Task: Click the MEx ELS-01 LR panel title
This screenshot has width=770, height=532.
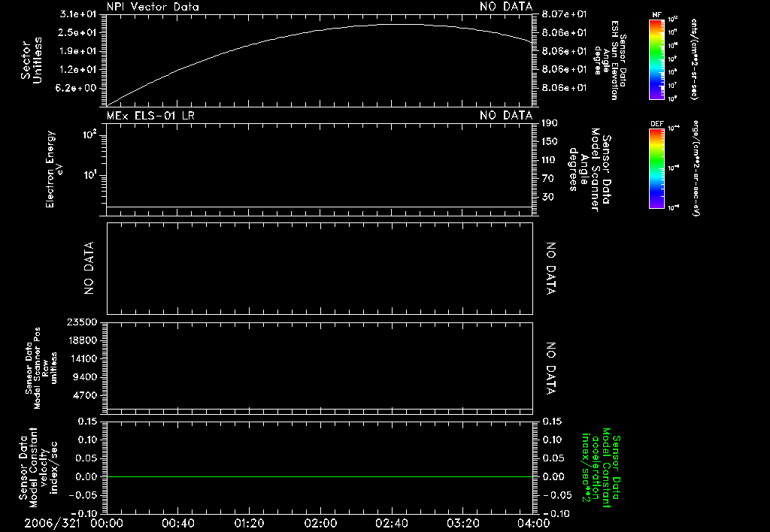Action: (150, 115)
